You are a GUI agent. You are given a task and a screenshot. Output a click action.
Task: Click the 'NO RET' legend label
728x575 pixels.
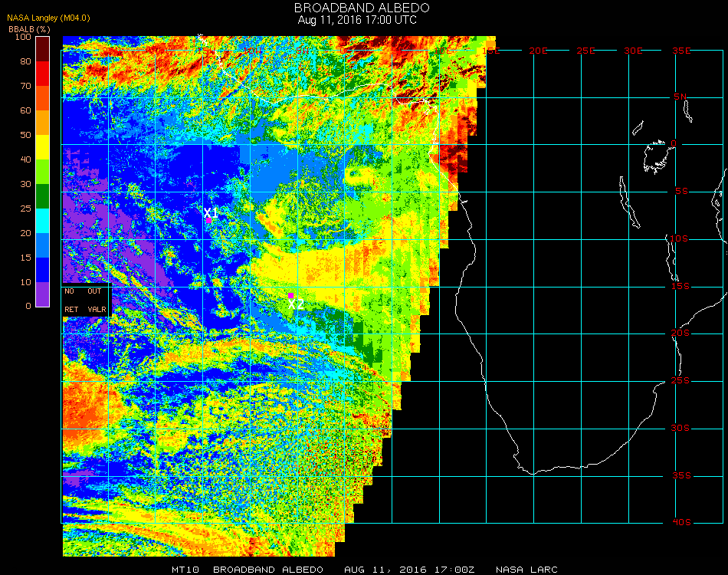[71, 300]
